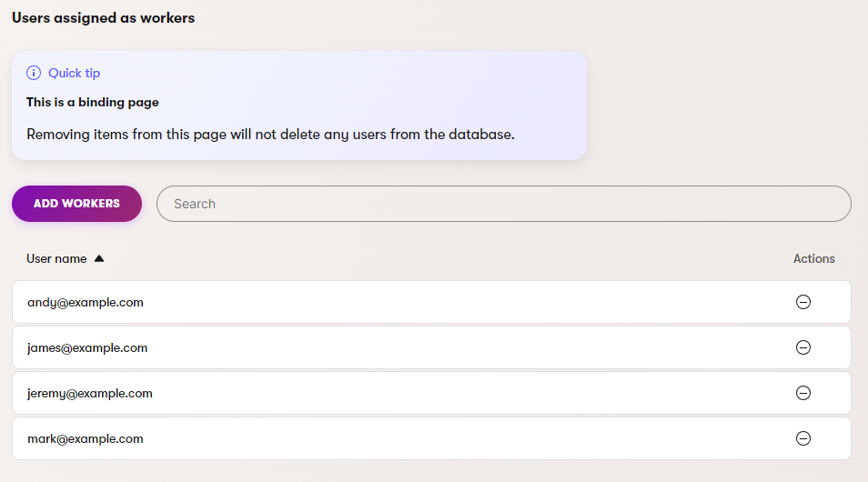Remove james@example.com from workers
868x482 pixels.
(x=803, y=347)
